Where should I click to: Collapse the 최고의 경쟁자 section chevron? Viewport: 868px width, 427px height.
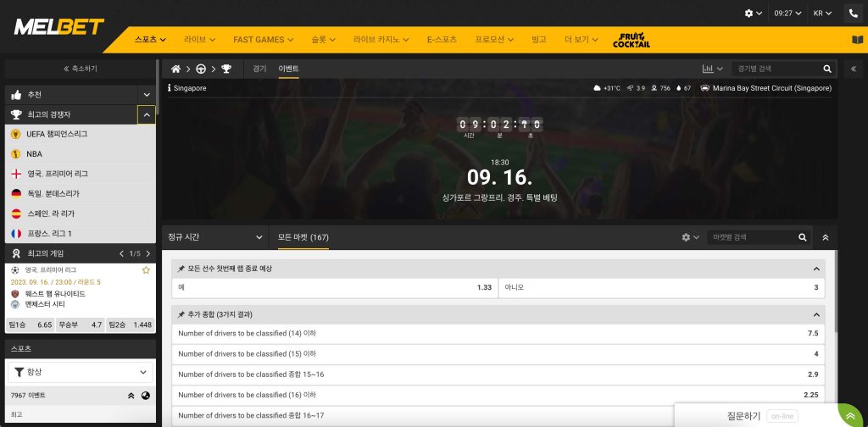pyautogui.click(x=147, y=115)
